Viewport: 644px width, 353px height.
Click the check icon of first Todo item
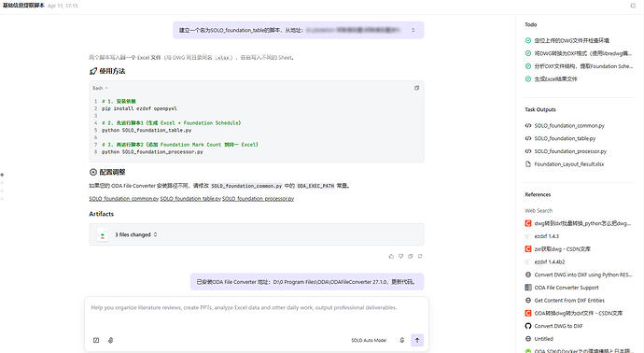point(528,40)
